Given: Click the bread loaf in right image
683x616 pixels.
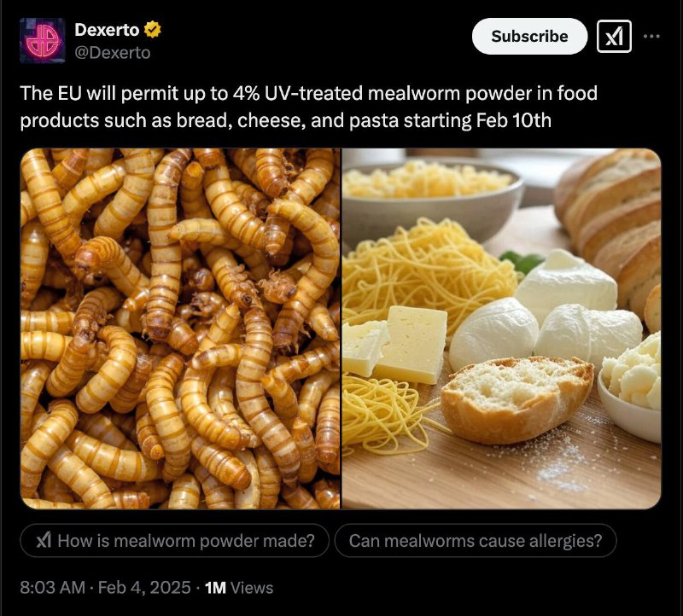Looking at the screenshot, I should pyautogui.click(x=610, y=226).
